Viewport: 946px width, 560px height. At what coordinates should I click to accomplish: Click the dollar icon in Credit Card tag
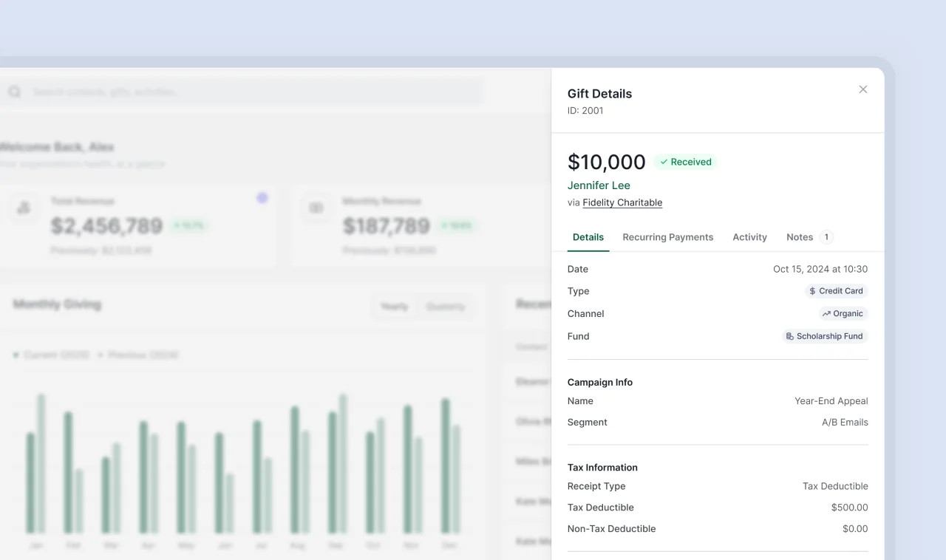pyautogui.click(x=812, y=291)
